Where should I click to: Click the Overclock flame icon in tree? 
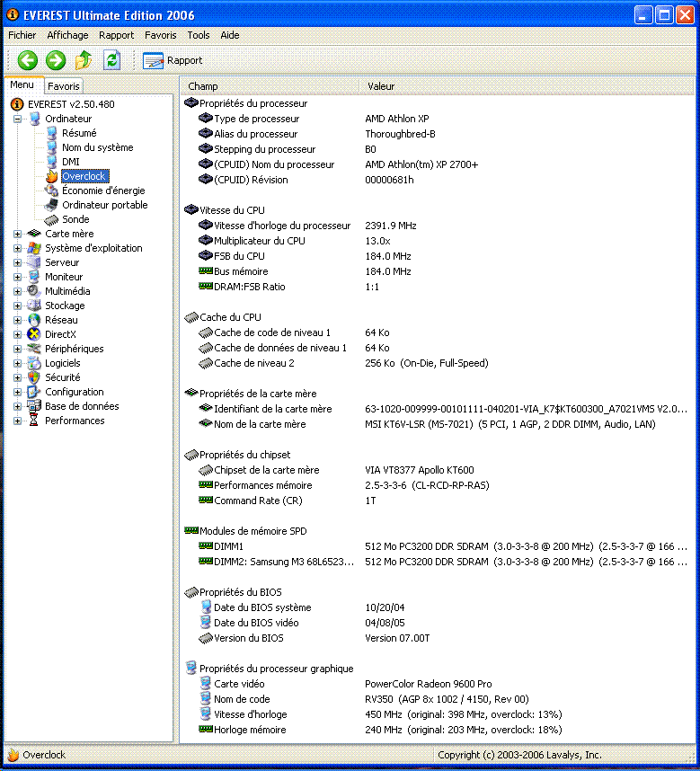(51, 176)
